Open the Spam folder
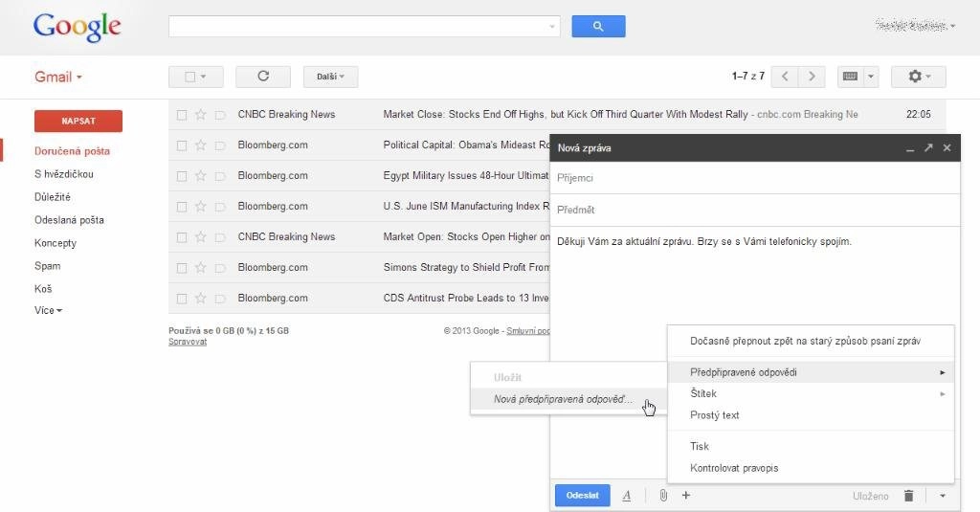 pyautogui.click(x=48, y=266)
